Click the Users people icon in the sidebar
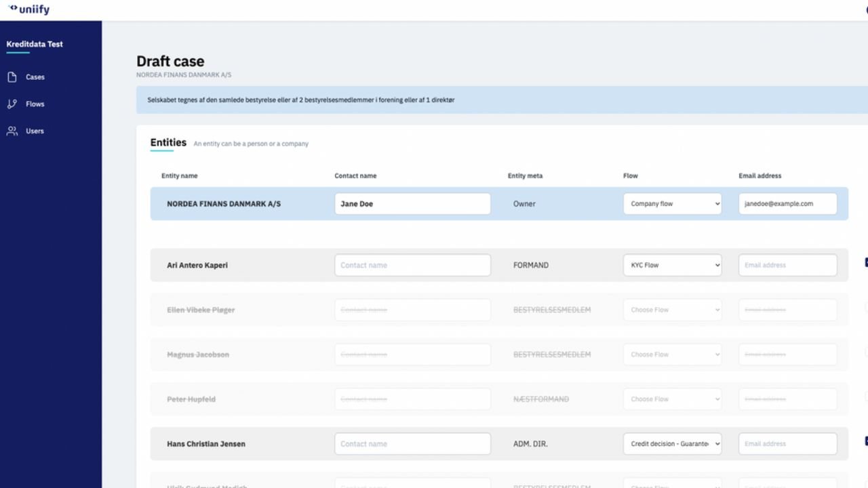The image size is (868, 488). point(12,131)
